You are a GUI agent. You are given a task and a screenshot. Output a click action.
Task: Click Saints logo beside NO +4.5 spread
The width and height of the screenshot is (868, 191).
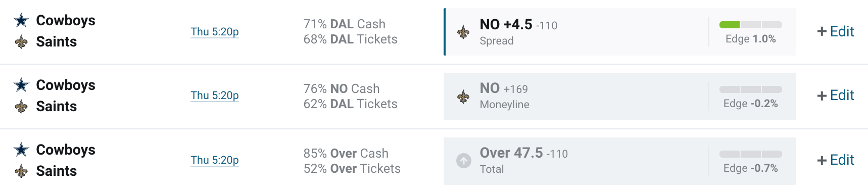463,32
